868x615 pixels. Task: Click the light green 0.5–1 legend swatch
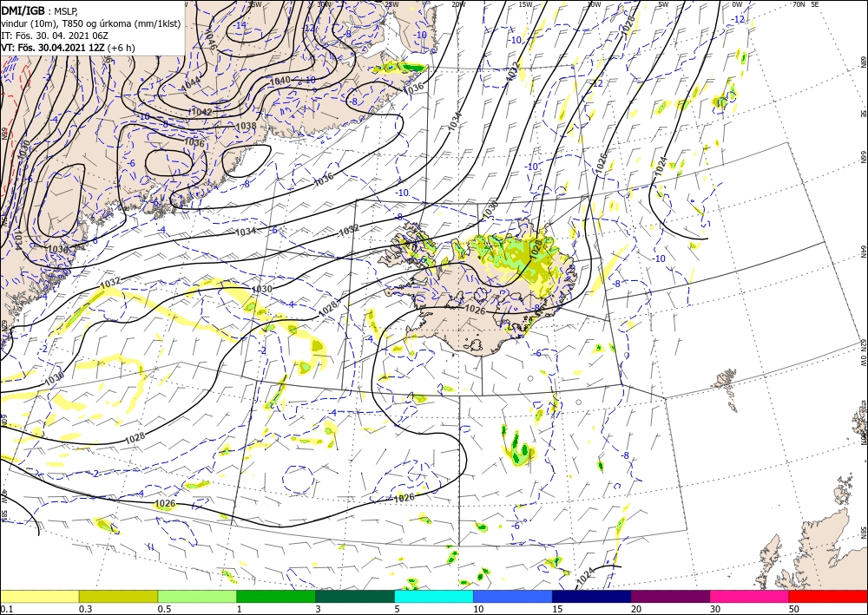197,596
